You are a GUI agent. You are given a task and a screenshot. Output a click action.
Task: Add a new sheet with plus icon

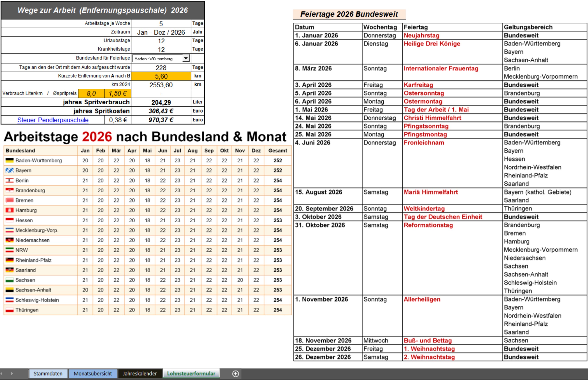click(235, 374)
